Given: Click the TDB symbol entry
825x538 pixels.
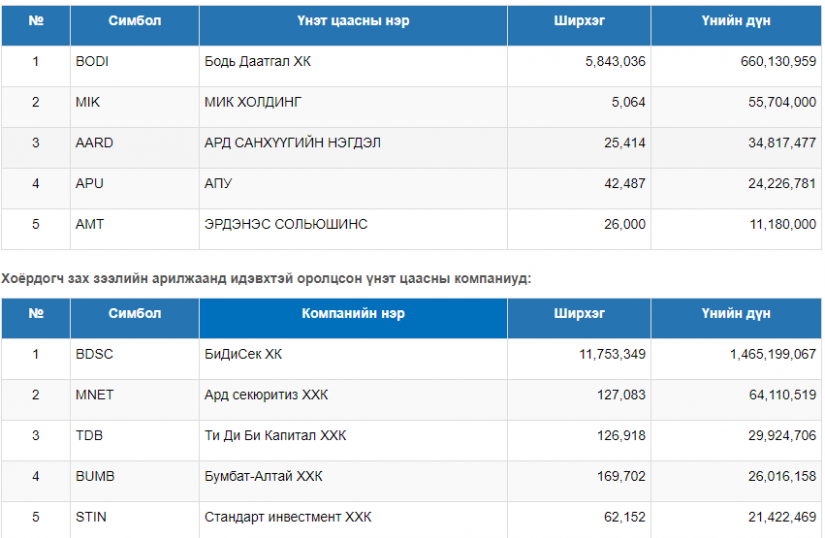Looking at the screenshot, I should 89,436.
